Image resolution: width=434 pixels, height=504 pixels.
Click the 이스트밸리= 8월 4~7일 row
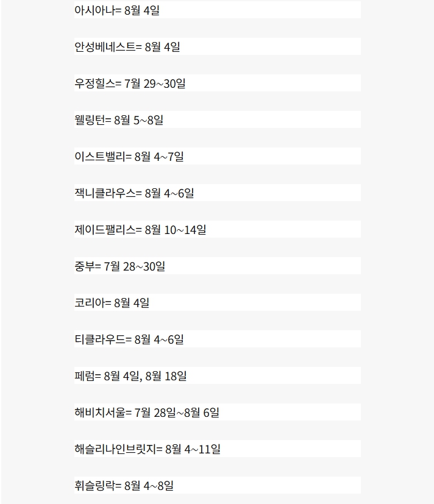click(x=218, y=157)
